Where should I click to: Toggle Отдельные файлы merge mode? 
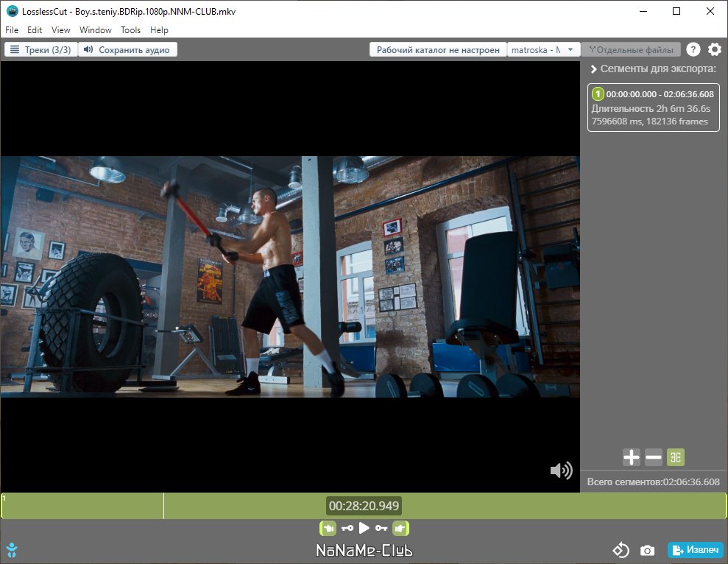[x=631, y=50]
